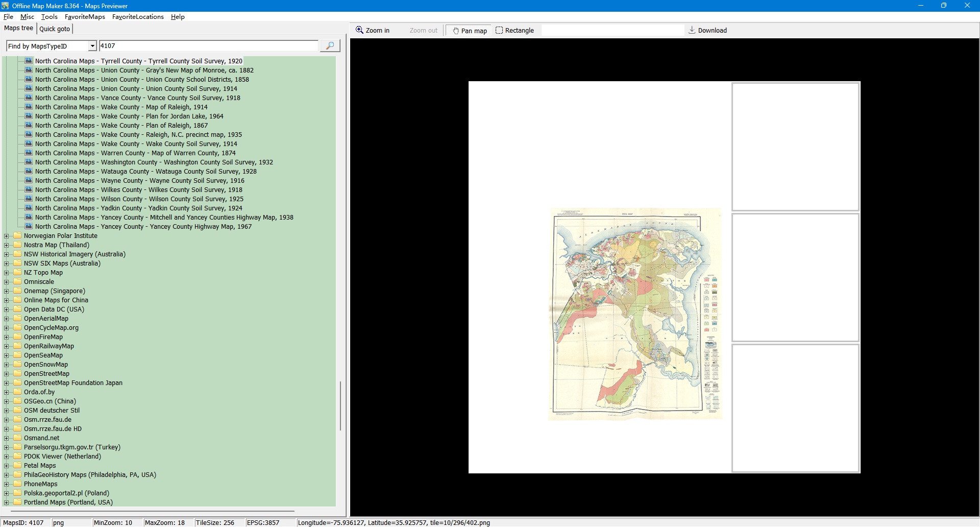This screenshot has width=980, height=527.
Task: Click the Download button
Action: click(707, 31)
